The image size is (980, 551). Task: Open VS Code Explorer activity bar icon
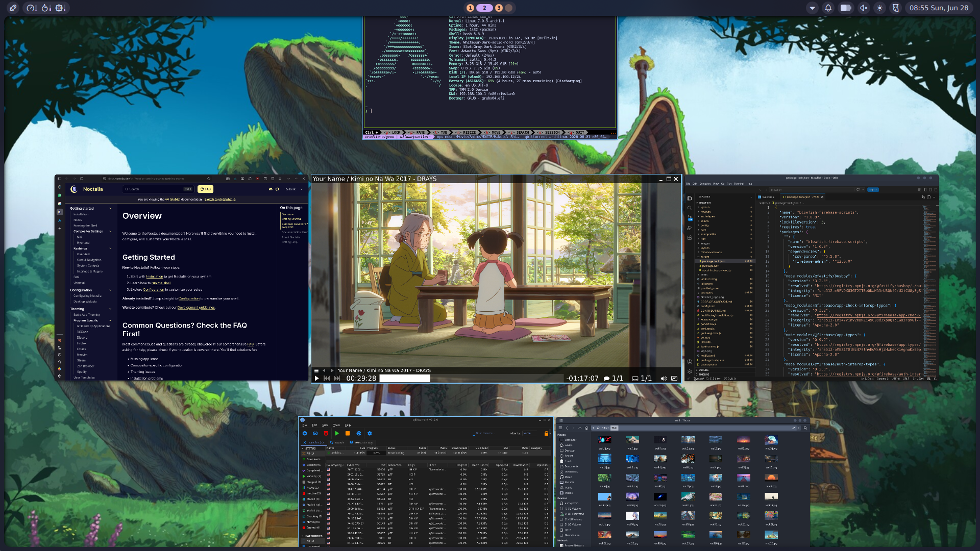[690, 198]
